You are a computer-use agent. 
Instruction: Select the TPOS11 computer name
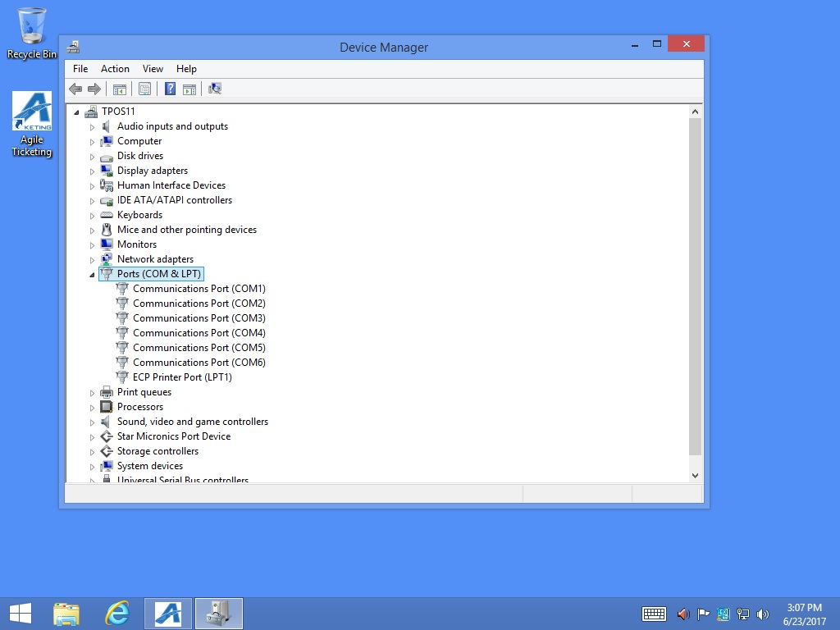118,112
